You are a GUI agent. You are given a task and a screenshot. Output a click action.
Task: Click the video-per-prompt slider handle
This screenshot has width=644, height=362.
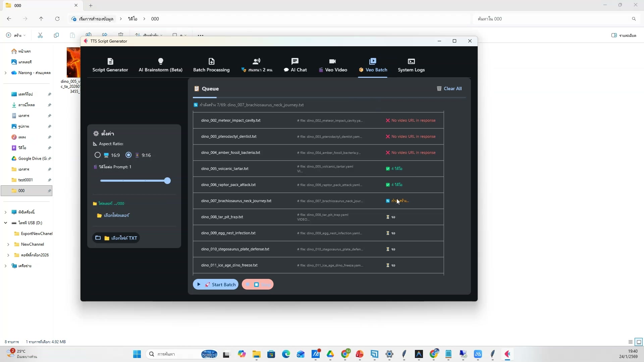[x=167, y=181]
